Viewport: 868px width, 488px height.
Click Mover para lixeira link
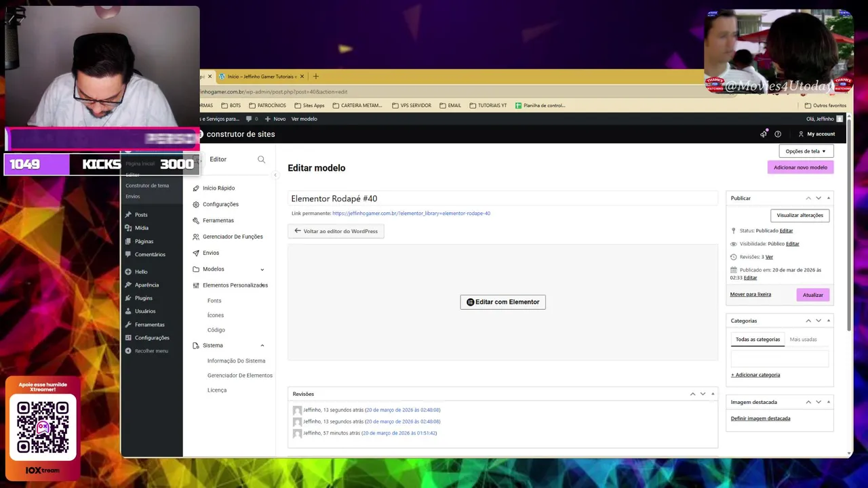click(x=750, y=295)
